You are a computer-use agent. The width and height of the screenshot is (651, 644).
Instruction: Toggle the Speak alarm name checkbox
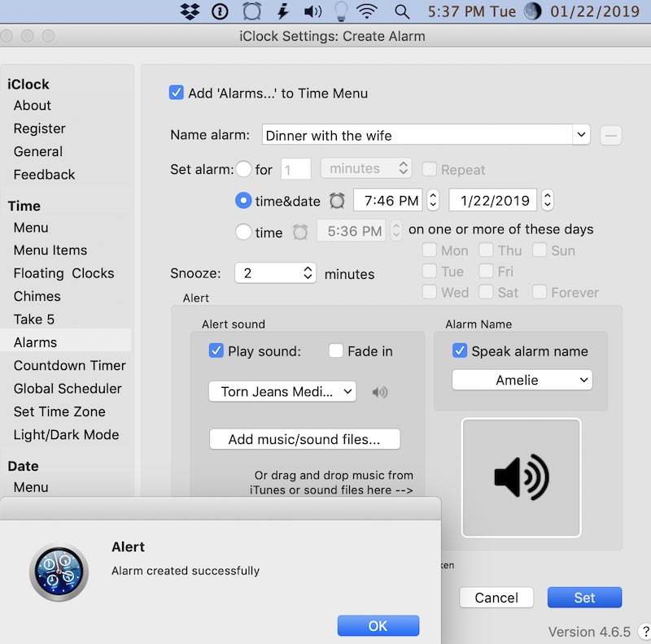click(x=460, y=350)
